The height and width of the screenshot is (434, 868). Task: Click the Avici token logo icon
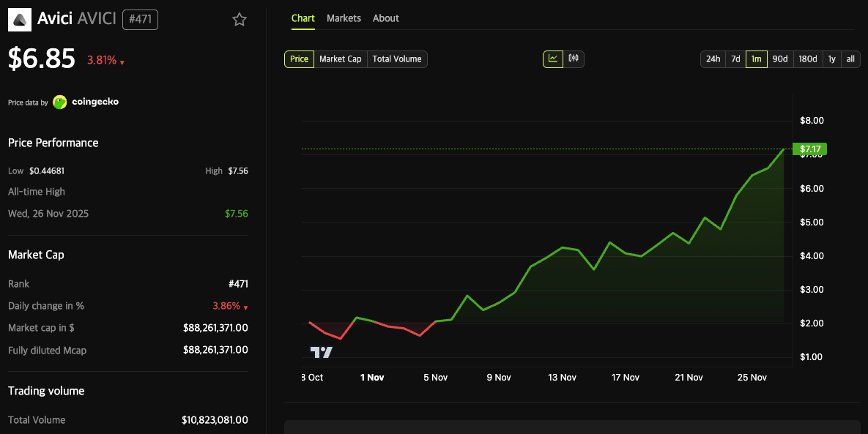point(19,19)
